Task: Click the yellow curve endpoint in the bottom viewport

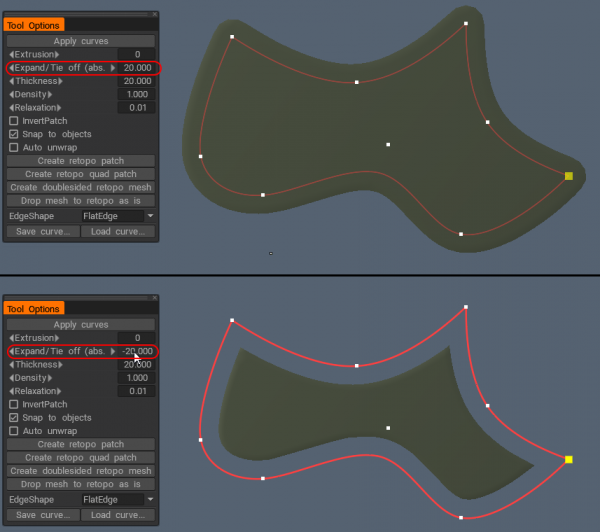Action: click(568, 459)
